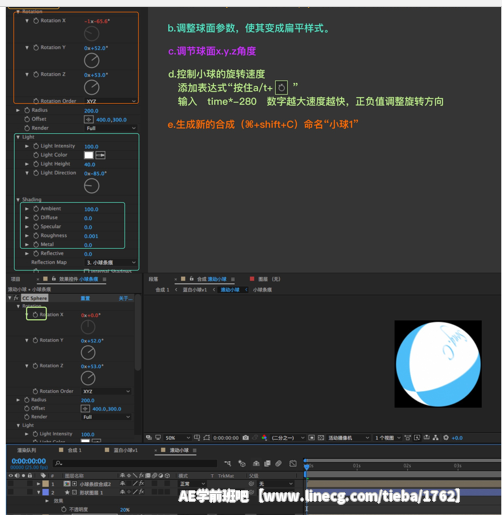Click the sphere preview in the composition viewer
502x515 pixels.
(438, 364)
